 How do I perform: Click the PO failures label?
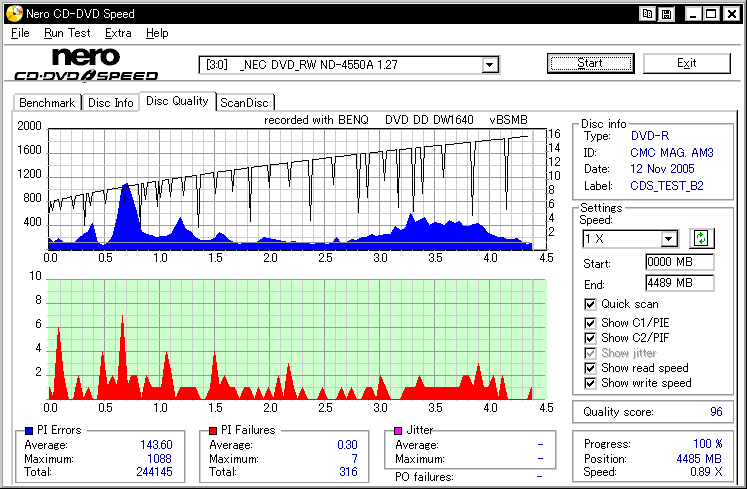tap(424, 477)
